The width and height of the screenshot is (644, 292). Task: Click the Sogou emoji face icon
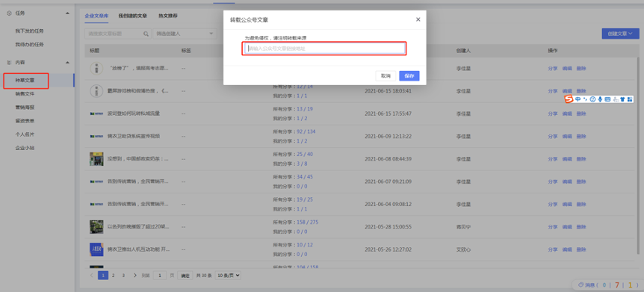(592, 99)
